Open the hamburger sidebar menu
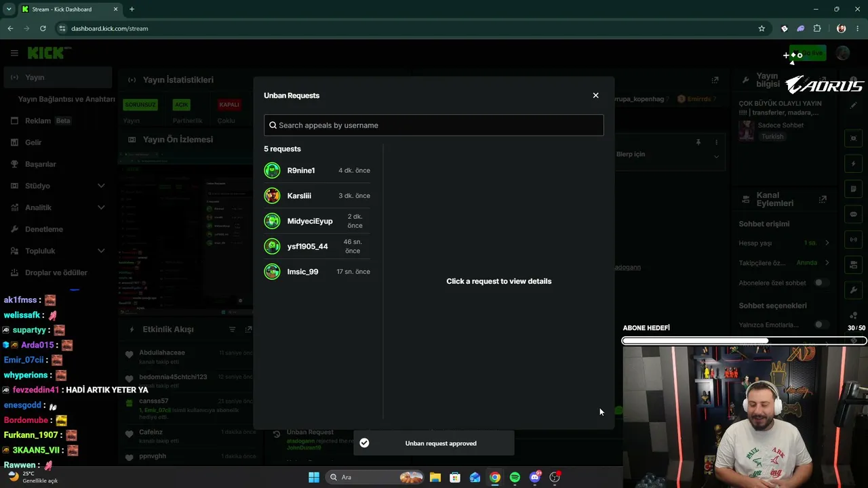This screenshot has height=488, width=868. click(x=14, y=53)
